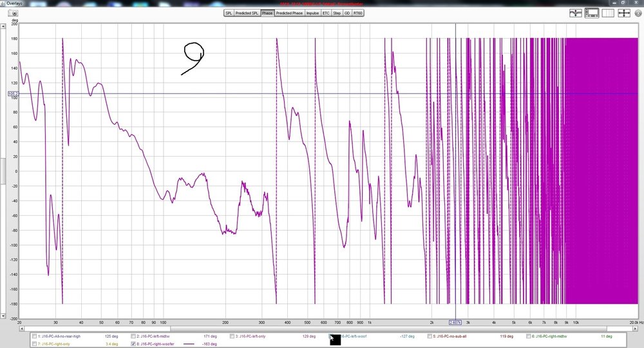644x348 pixels.
Task: Click the 11 deg value for right-midtw
Action: point(607,336)
